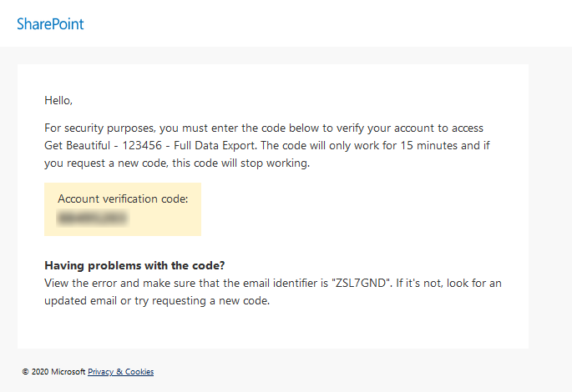Click the blurred account verification code
Viewport: 572px width, 392px height.
click(x=93, y=218)
